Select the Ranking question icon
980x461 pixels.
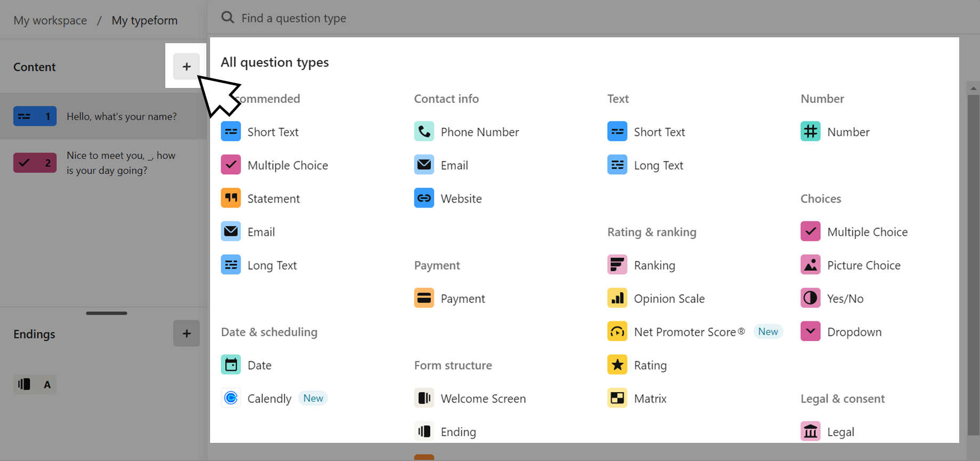[617, 265]
